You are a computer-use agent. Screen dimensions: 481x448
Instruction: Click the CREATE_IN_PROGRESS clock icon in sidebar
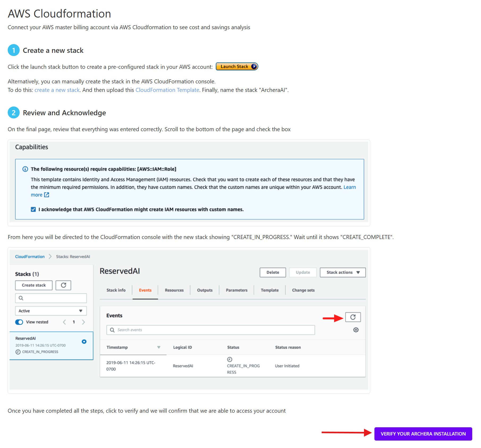pyautogui.click(x=18, y=352)
